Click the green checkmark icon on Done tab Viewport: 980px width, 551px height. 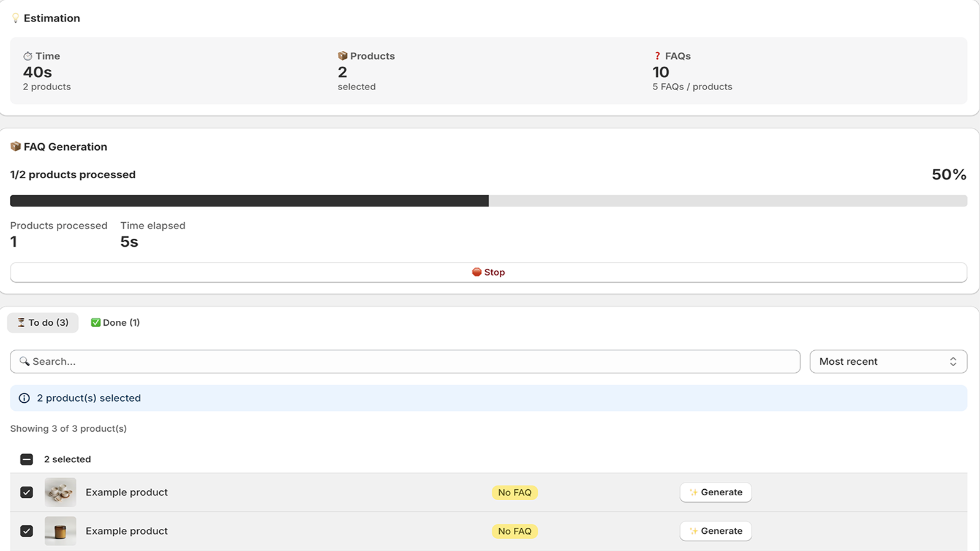pyautogui.click(x=96, y=322)
